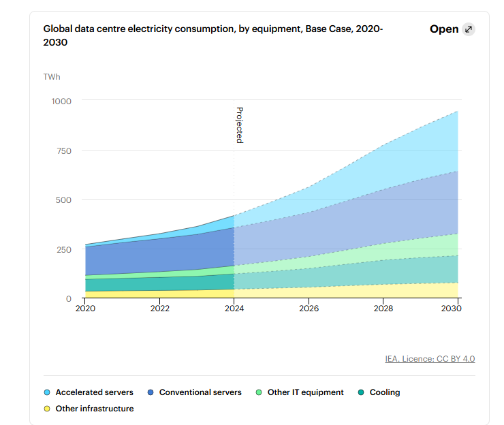Toggle the Conventional servers legend dot
The width and height of the screenshot is (504, 425).
tap(150, 392)
